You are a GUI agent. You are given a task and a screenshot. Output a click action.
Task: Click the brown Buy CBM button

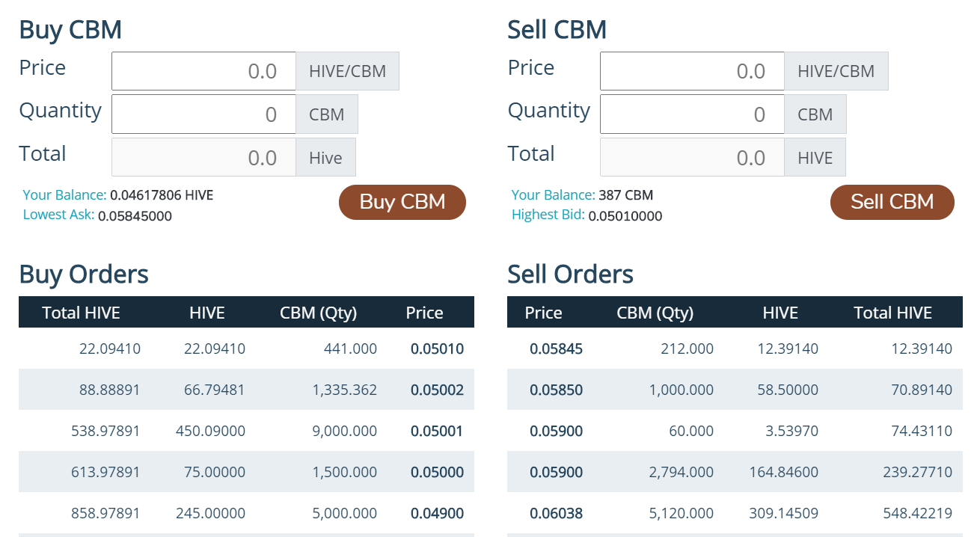pyautogui.click(x=402, y=202)
